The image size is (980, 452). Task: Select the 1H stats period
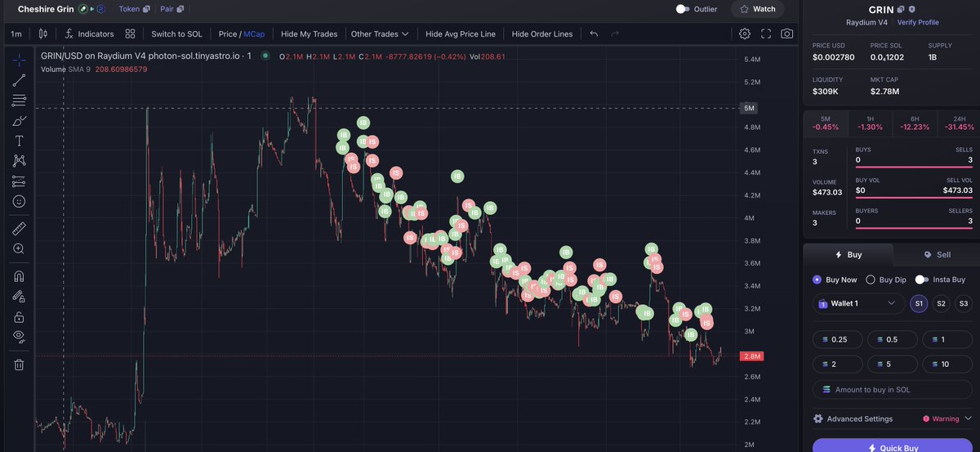871,123
